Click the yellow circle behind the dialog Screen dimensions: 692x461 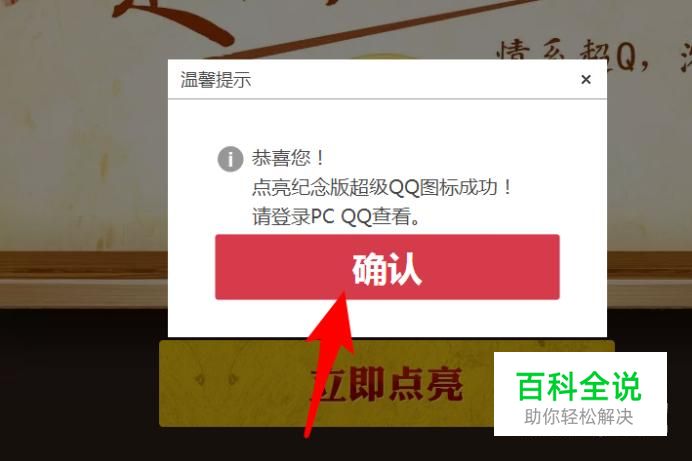pos(383,56)
